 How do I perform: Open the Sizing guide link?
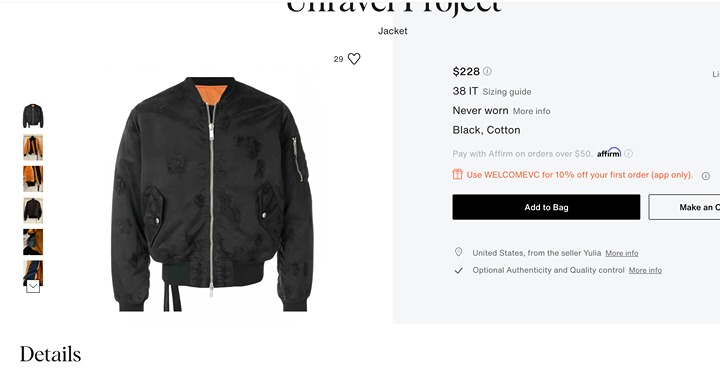pos(507,92)
